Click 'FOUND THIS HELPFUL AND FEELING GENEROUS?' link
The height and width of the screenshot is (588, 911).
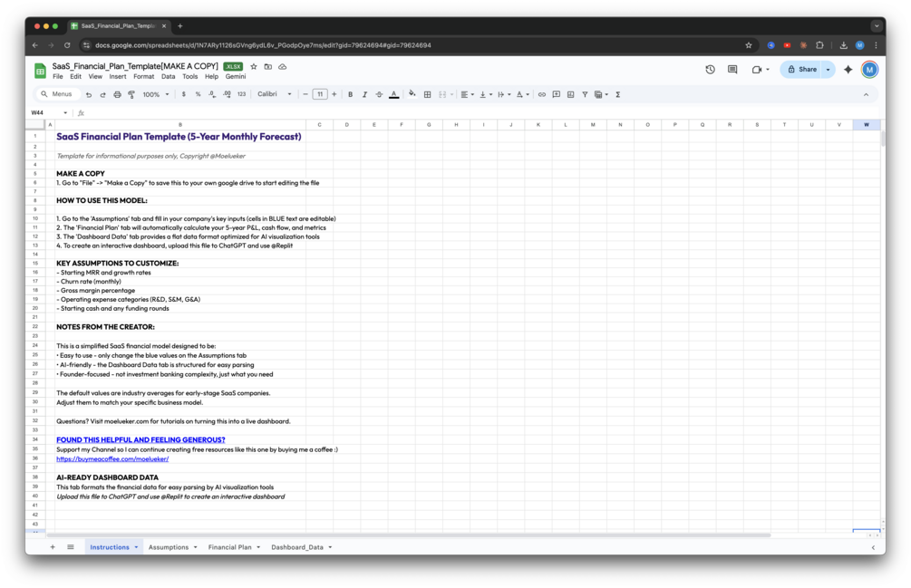pyautogui.click(x=141, y=440)
